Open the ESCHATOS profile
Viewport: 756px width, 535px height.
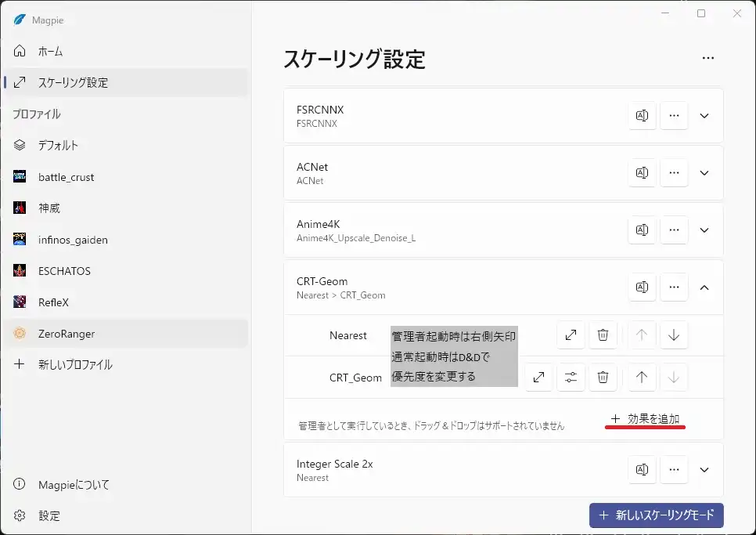[64, 271]
